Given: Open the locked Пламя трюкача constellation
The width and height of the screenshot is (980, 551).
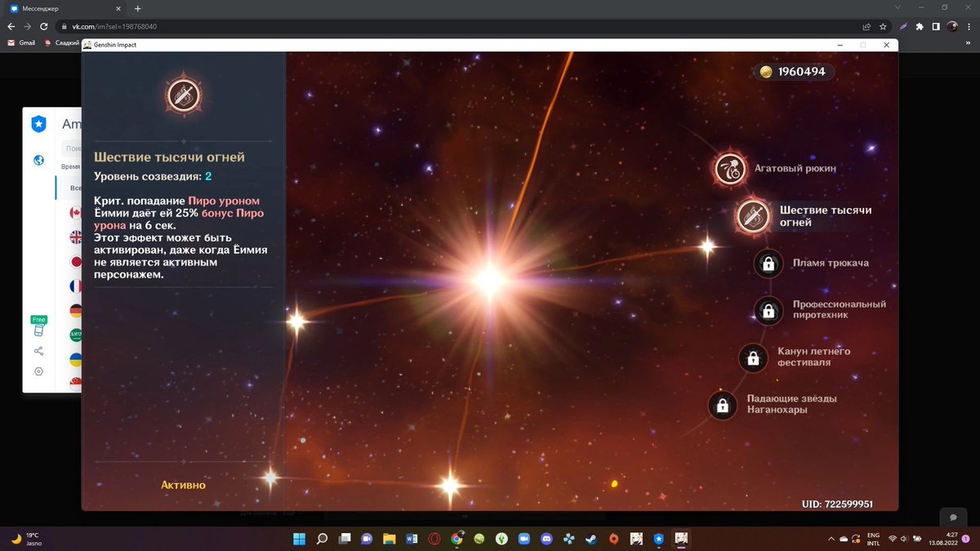Looking at the screenshot, I should point(768,264).
